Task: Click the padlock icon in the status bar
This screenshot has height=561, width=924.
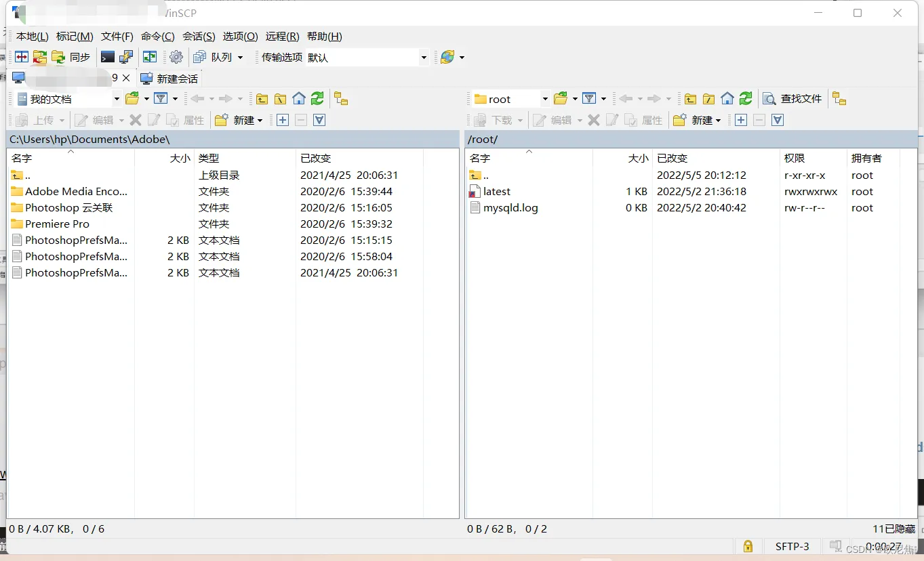Action: pos(748,546)
